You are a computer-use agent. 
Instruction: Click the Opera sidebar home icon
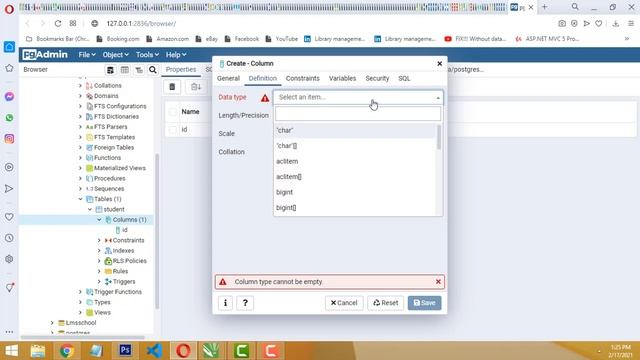click(9, 47)
